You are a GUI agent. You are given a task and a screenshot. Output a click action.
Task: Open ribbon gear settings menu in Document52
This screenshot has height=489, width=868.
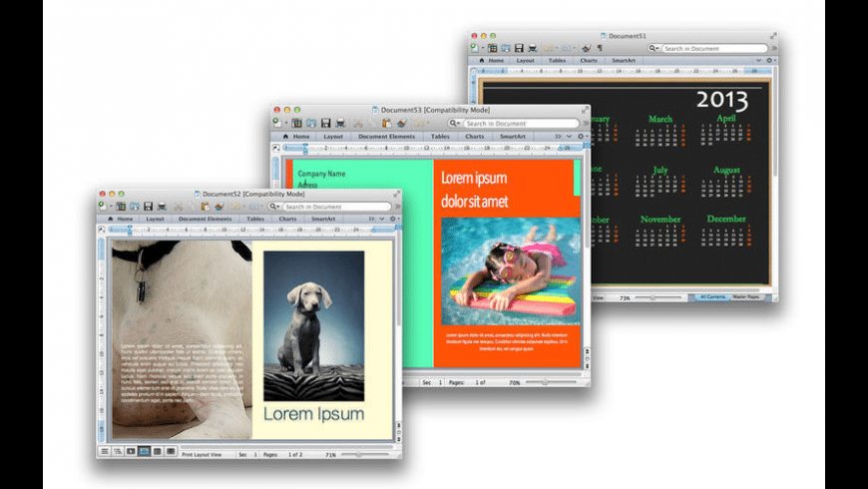coord(393,219)
